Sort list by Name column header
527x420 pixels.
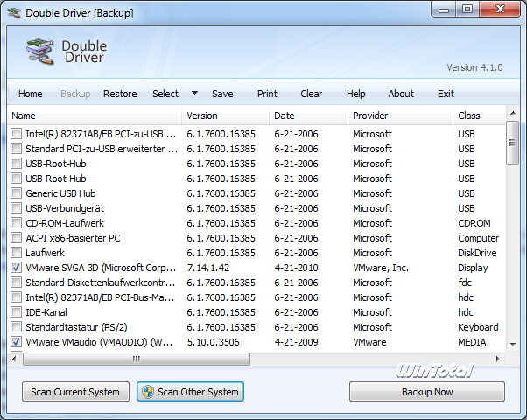coord(95,115)
